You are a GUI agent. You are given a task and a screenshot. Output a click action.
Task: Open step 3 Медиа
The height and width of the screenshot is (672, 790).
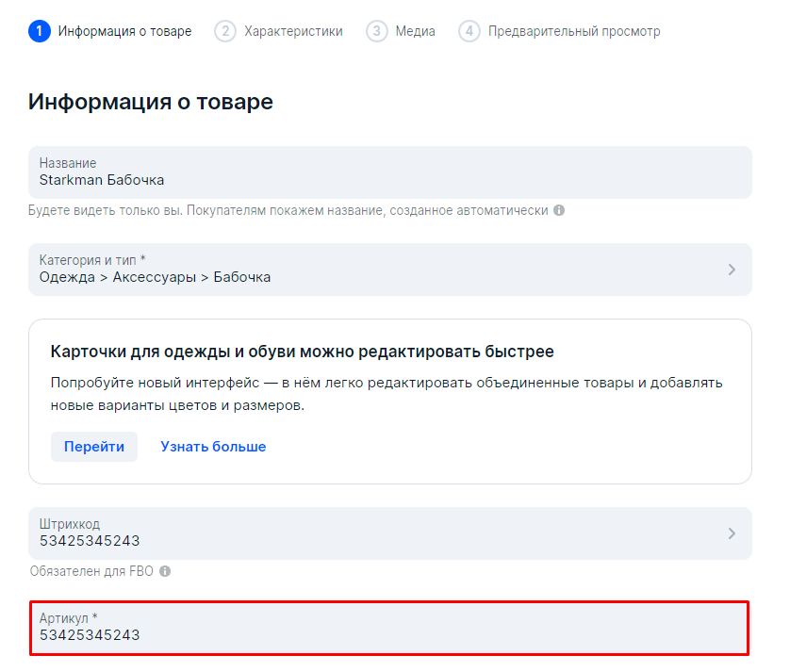tap(401, 31)
